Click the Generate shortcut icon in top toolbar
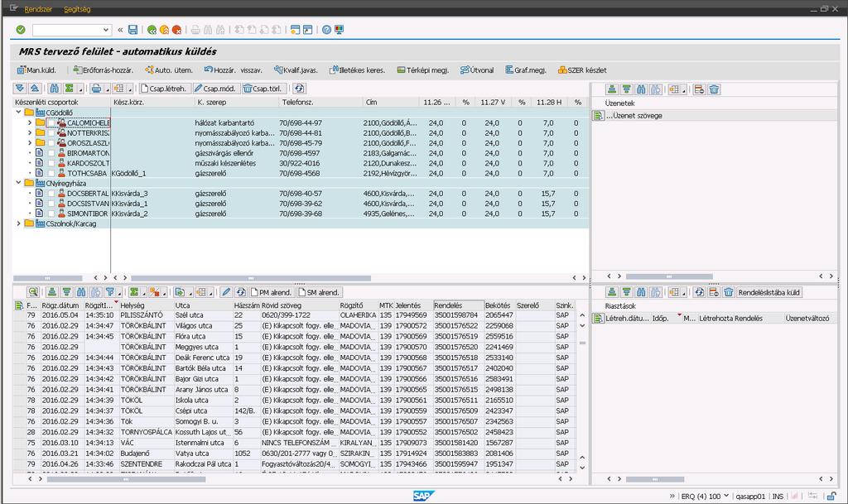 (x=307, y=30)
